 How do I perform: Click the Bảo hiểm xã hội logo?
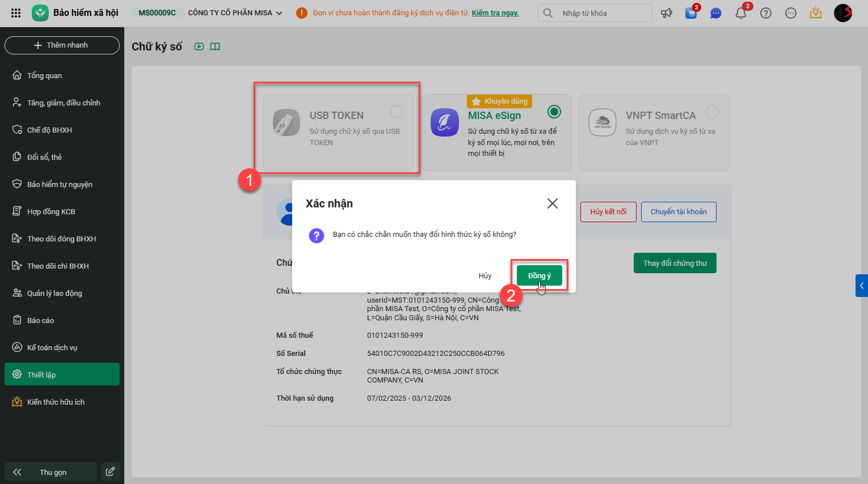coord(40,12)
